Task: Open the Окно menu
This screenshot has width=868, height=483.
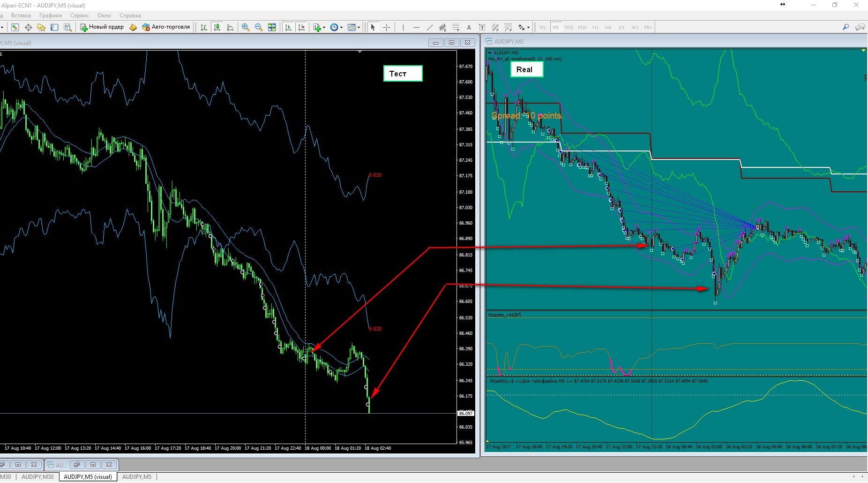Action: pyautogui.click(x=104, y=15)
